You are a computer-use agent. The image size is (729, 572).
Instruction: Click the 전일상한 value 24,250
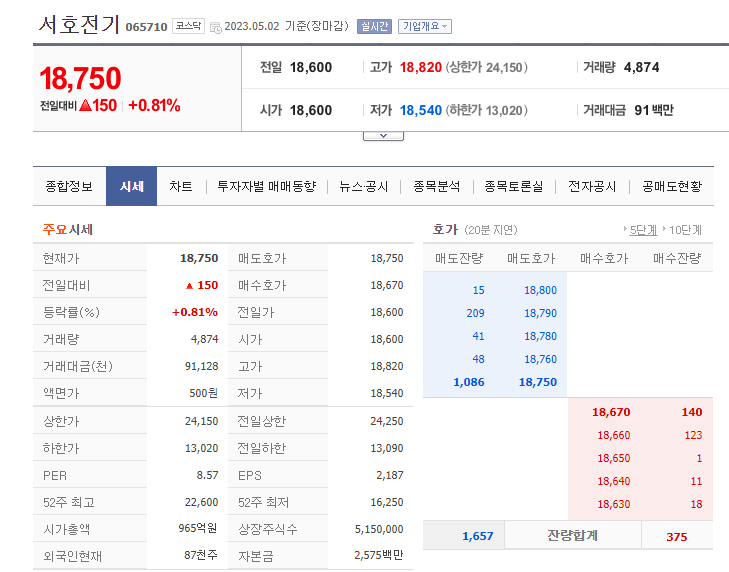click(x=387, y=421)
